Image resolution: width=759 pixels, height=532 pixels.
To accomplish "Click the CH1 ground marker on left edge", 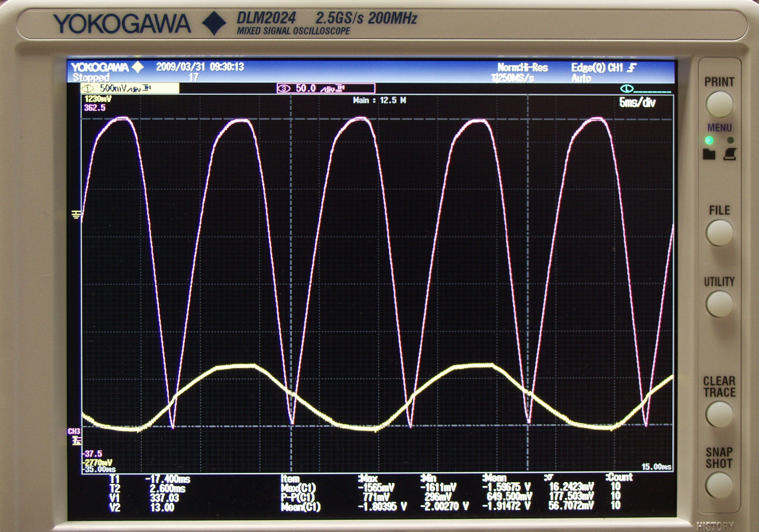I will (x=76, y=215).
